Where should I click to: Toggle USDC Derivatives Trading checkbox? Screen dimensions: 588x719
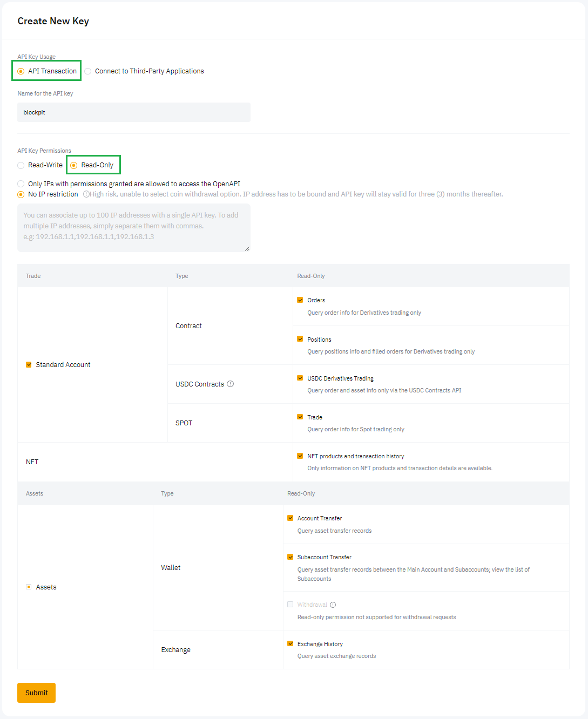[x=300, y=378]
